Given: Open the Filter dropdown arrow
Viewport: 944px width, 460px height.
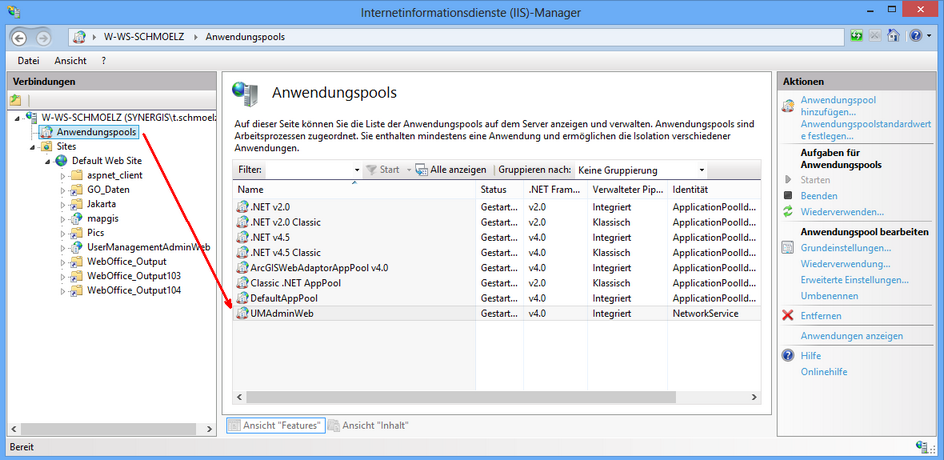Looking at the screenshot, I should point(357,170).
